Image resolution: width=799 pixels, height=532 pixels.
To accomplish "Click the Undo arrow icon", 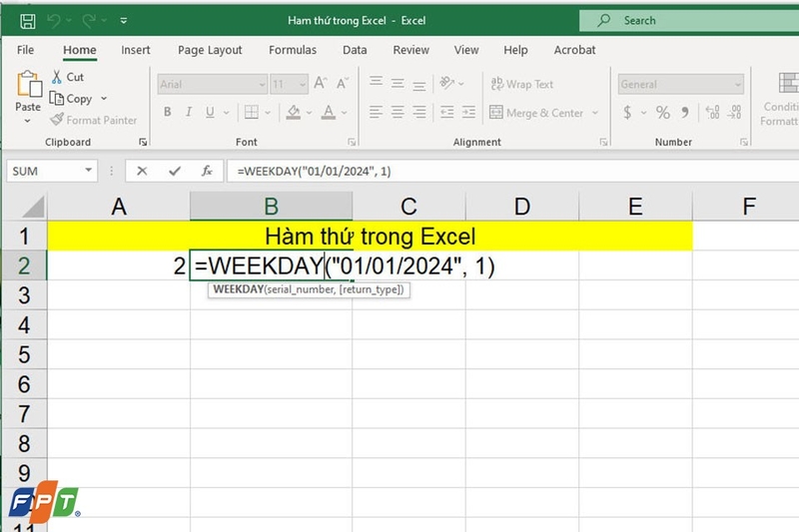I will tap(54, 21).
